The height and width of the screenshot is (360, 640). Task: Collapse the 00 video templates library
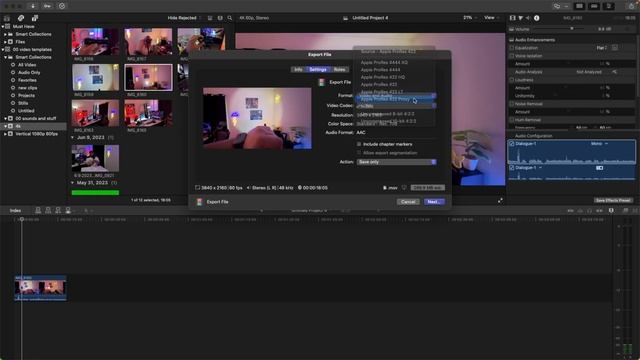(x=3, y=50)
